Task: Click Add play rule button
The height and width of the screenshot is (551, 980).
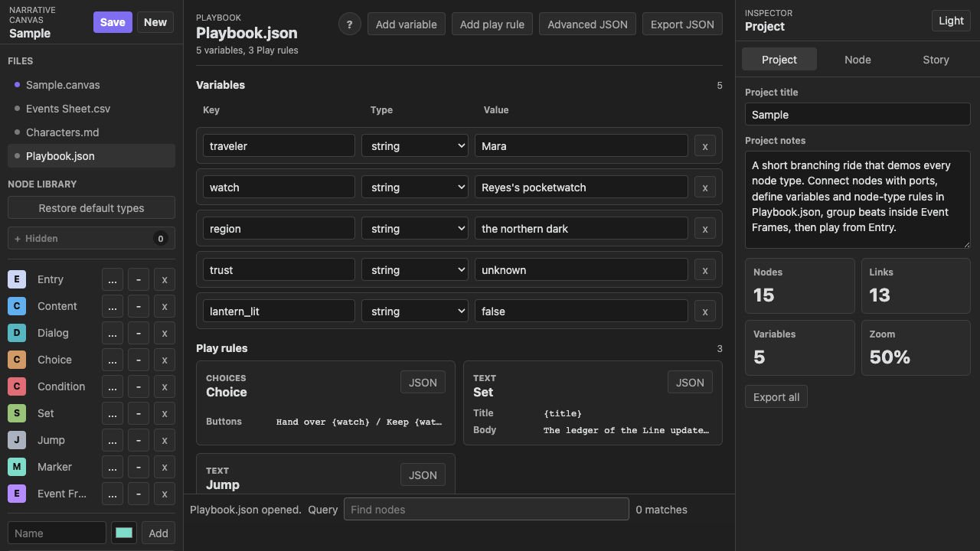Action: pyautogui.click(x=492, y=24)
